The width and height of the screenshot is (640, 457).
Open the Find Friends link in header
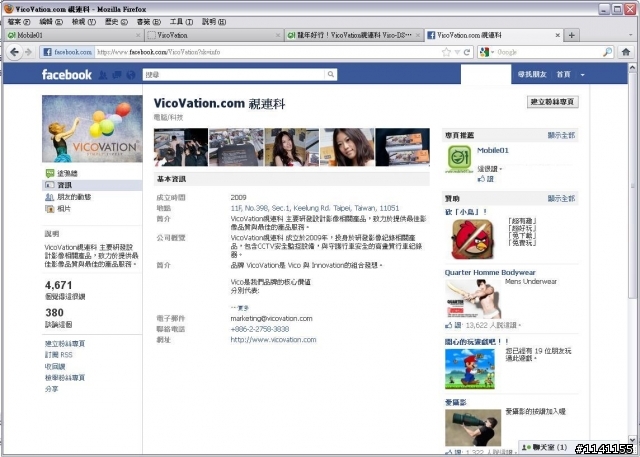[x=532, y=74]
